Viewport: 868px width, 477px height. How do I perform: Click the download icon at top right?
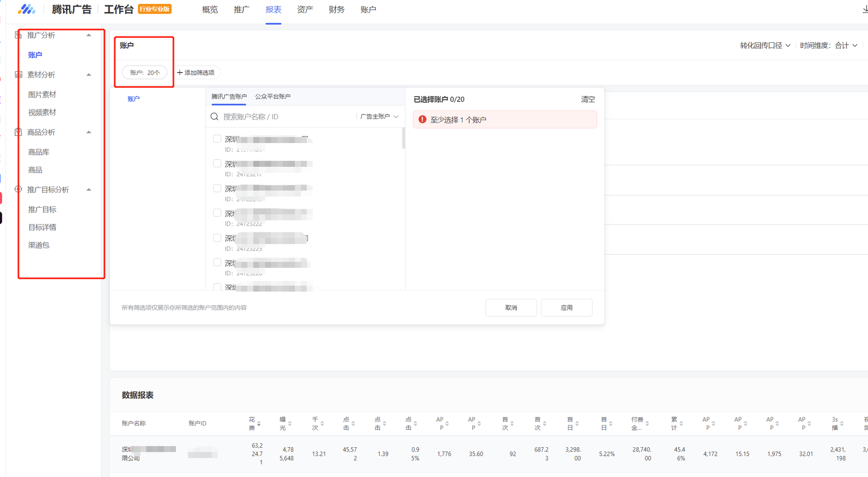(x=865, y=9)
